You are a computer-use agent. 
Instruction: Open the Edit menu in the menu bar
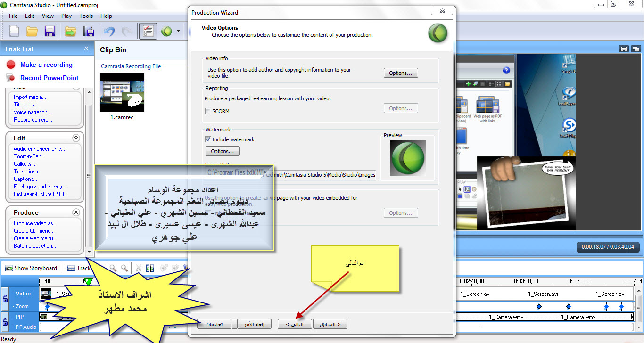tap(30, 16)
